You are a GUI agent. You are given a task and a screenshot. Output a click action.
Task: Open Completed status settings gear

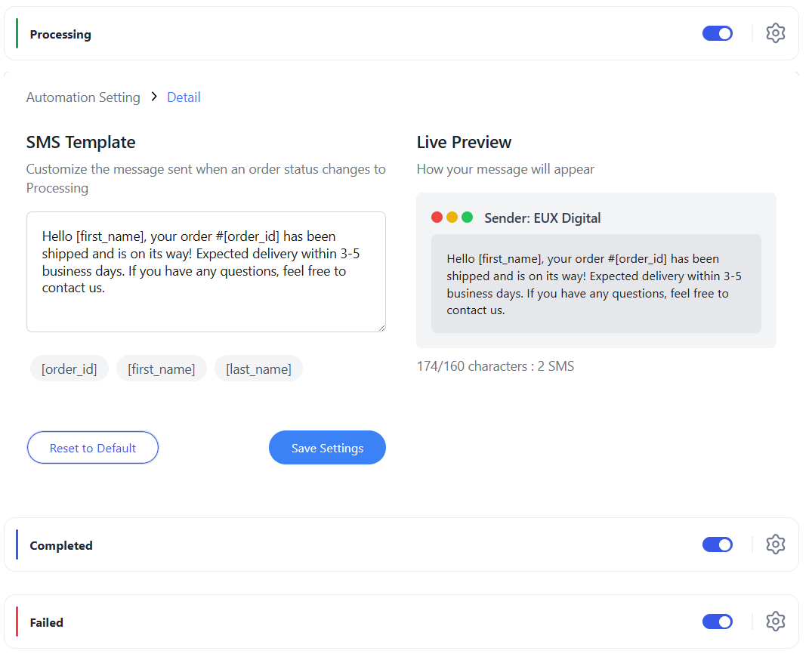[x=775, y=544]
